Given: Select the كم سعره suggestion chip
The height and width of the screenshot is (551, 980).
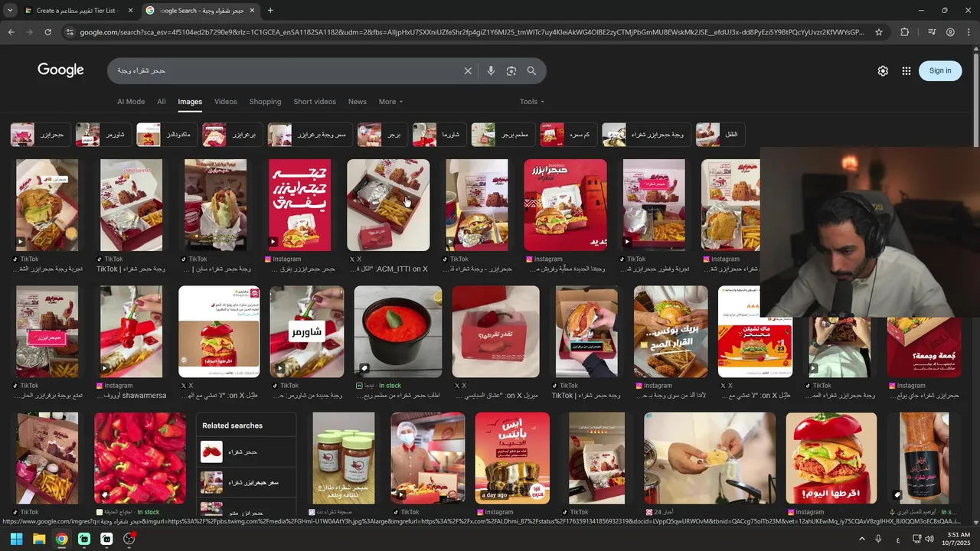Looking at the screenshot, I should [567, 135].
